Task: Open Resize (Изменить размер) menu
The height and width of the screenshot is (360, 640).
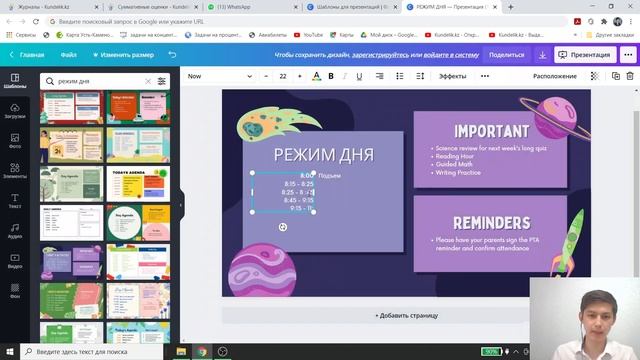Action: [123, 55]
